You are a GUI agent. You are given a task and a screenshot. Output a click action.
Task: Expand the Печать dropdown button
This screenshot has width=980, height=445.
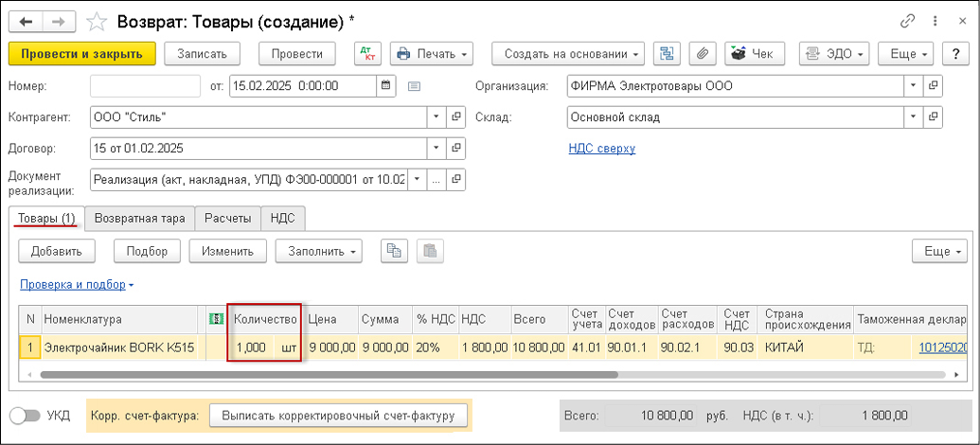432,54
